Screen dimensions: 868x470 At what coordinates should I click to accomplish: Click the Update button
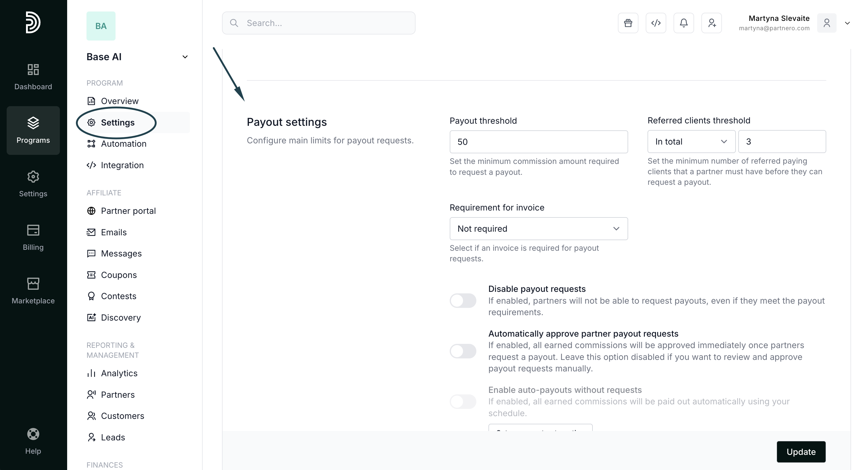(x=801, y=452)
